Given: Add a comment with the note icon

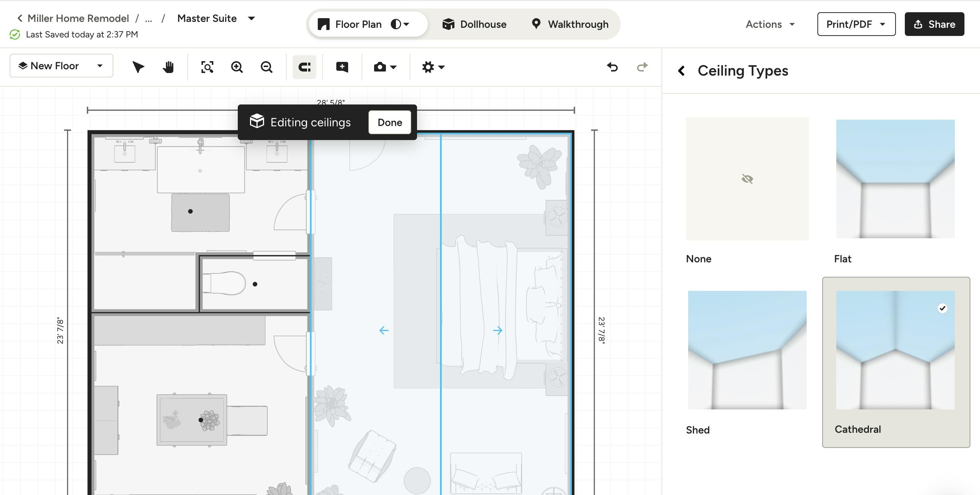Looking at the screenshot, I should click(x=342, y=67).
